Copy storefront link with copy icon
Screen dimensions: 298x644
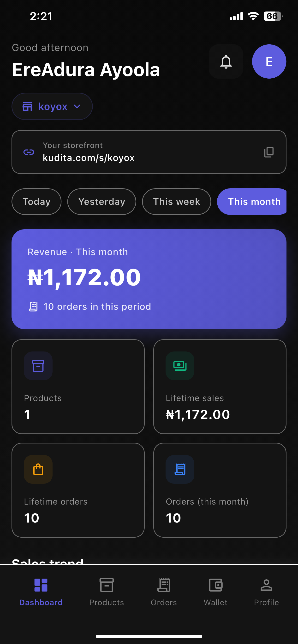click(269, 152)
